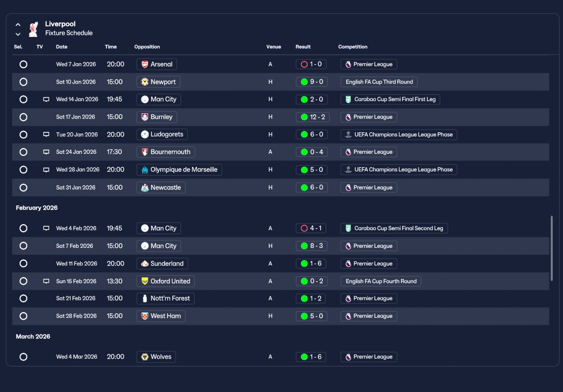The height and width of the screenshot is (392, 563).
Task: Click the Burnley club badge
Action: click(x=145, y=117)
